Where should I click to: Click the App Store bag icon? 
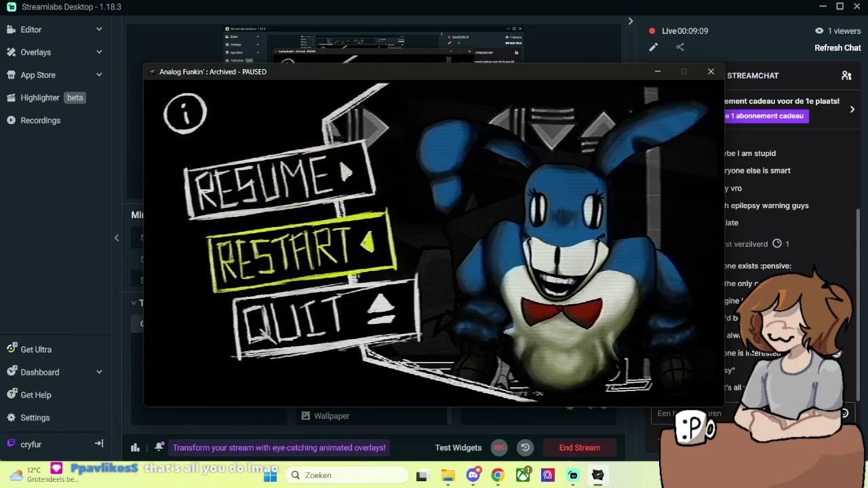(x=11, y=75)
